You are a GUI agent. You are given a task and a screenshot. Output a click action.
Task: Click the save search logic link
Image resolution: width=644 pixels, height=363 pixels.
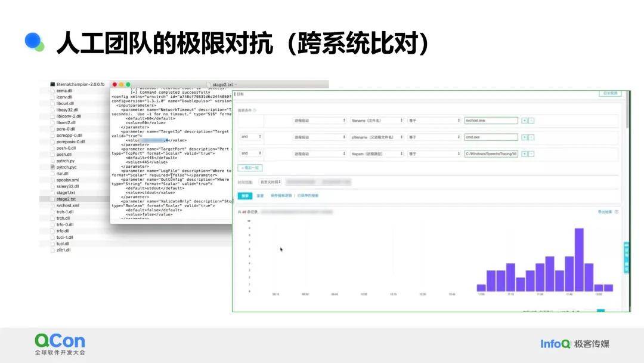[x=281, y=196]
